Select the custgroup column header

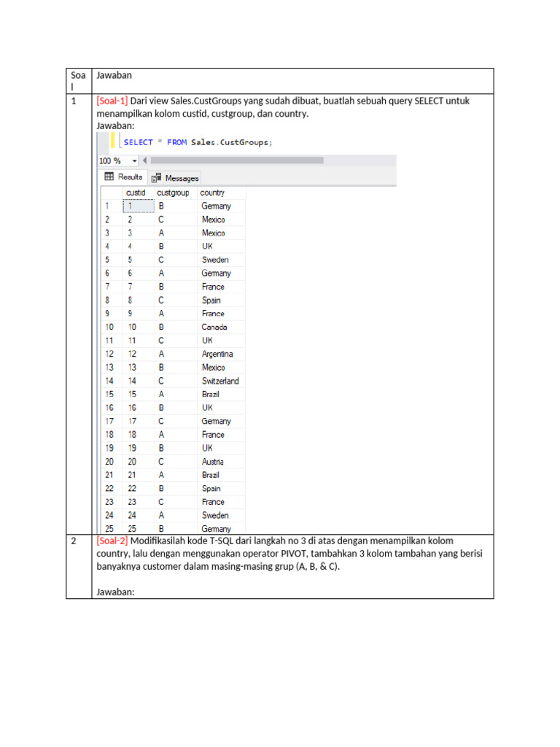click(173, 193)
